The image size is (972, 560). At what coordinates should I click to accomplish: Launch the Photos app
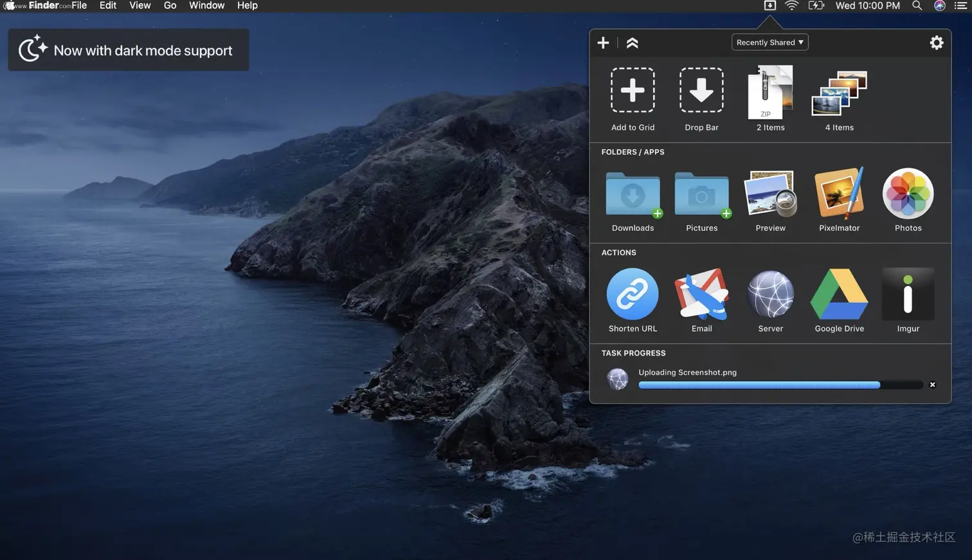pos(908,194)
